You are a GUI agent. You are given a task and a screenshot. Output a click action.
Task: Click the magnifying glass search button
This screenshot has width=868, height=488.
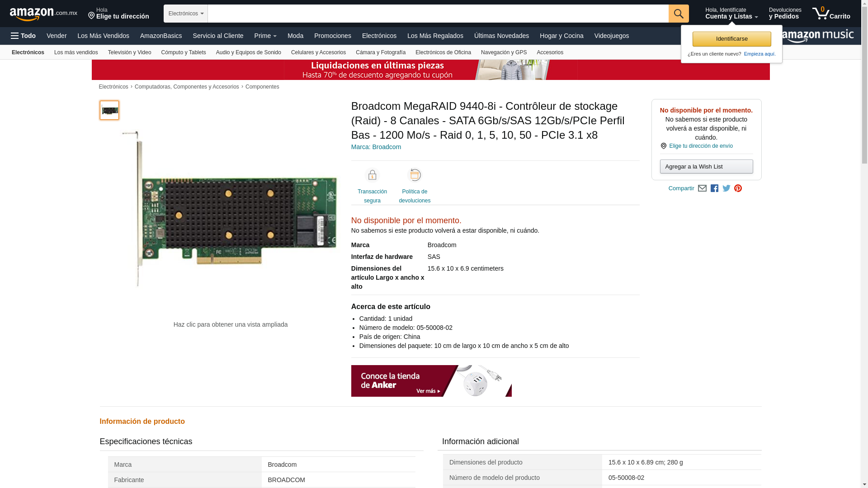(679, 14)
